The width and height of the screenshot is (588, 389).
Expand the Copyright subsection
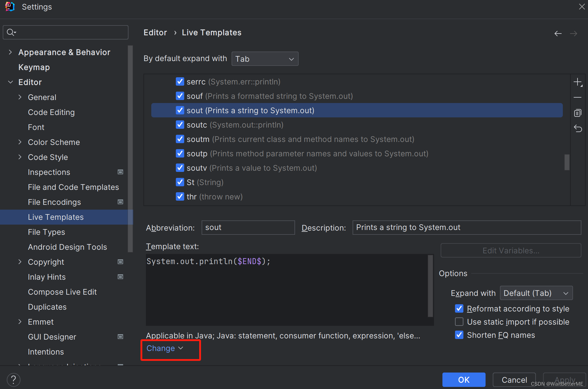pyautogui.click(x=20, y=262)
